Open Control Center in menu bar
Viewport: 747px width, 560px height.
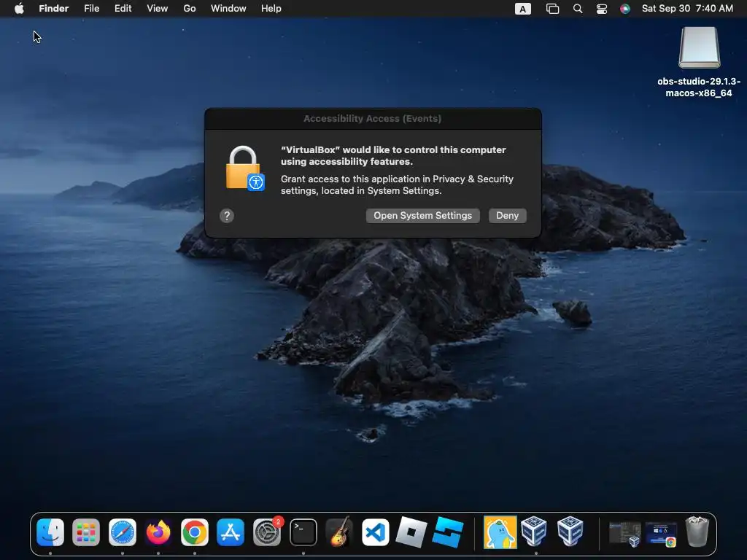[x=602, y=9]
